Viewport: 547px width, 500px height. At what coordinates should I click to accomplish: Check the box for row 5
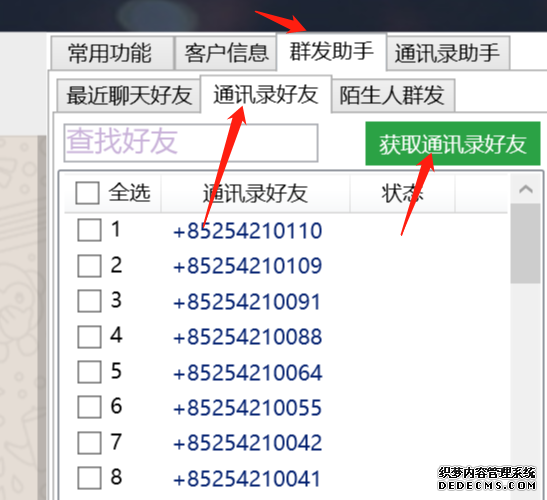click(89, 372)
